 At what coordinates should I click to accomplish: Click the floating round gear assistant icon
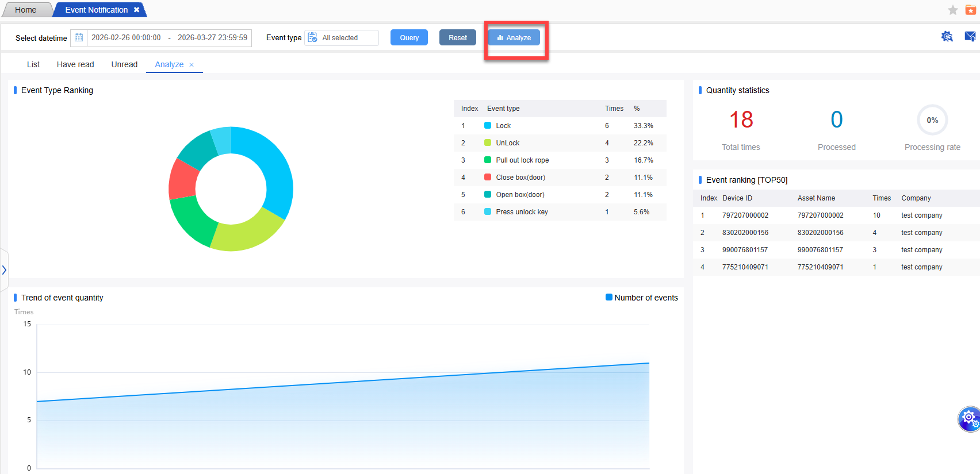coord(969,418)
